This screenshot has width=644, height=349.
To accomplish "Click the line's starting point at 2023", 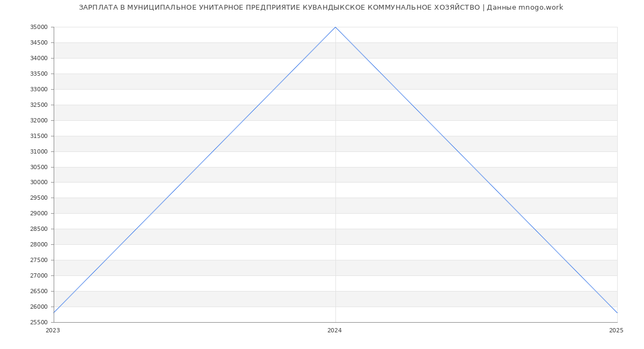I will [54, 312].
